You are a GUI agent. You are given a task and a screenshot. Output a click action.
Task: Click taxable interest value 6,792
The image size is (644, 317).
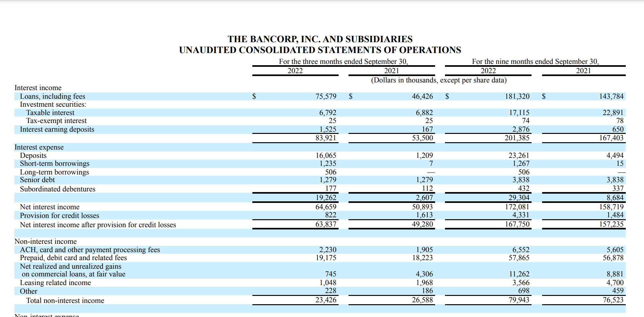tap(328, 112)
